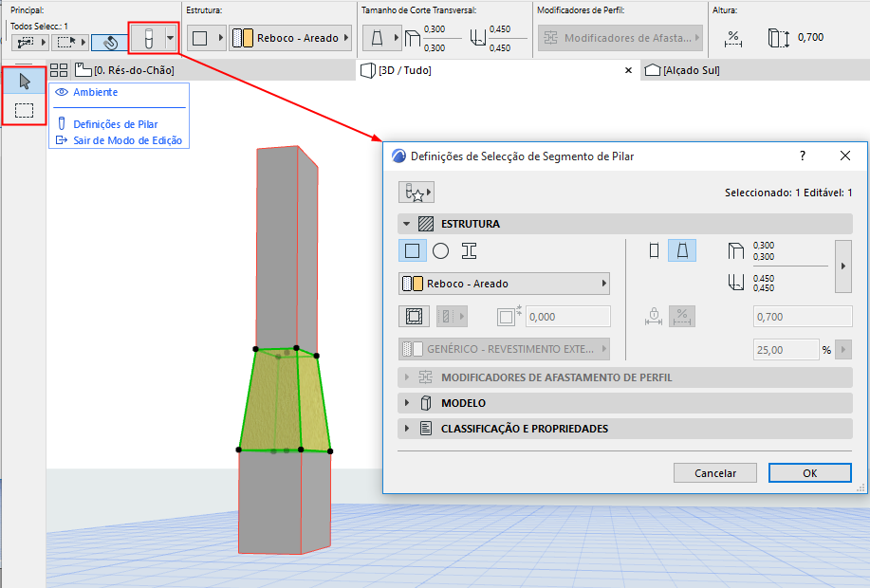The image size is (870, 588).
Task: Choose I-profile complex structure in dialog
Action: click(469, 250)
